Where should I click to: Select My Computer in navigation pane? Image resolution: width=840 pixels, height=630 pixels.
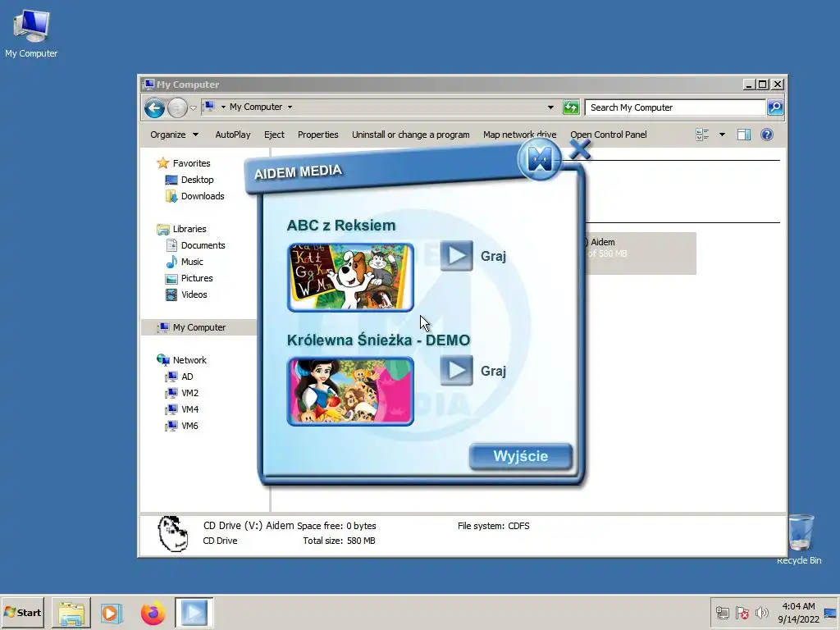coord(199,327)
